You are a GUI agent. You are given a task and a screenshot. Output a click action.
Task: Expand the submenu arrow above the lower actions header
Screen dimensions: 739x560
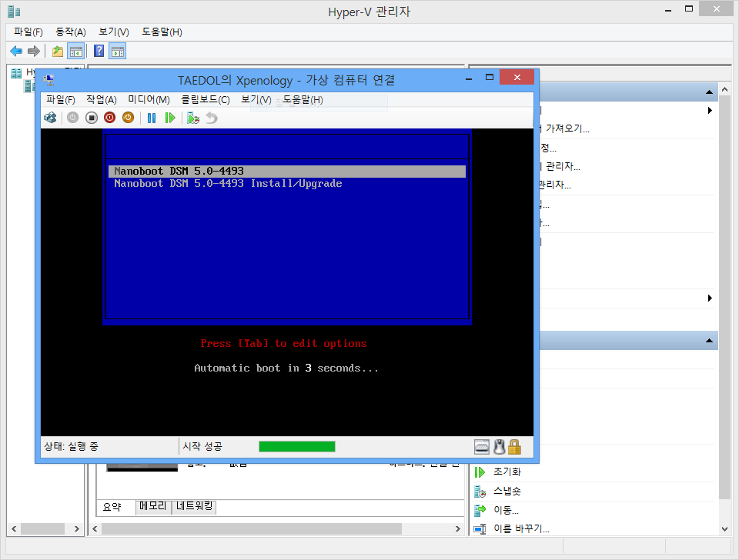click(710, 298)
